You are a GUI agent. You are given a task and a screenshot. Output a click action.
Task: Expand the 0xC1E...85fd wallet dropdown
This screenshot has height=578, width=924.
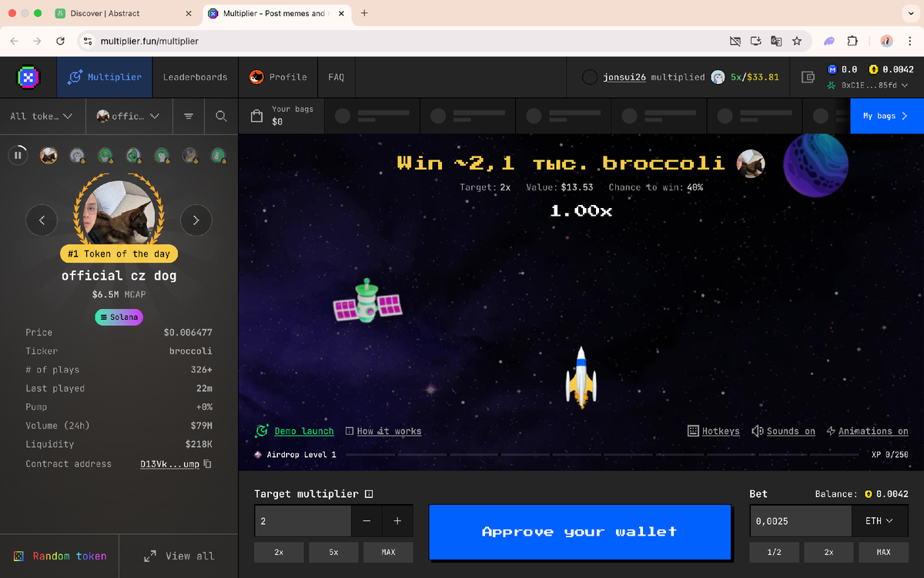click(869, 86)
